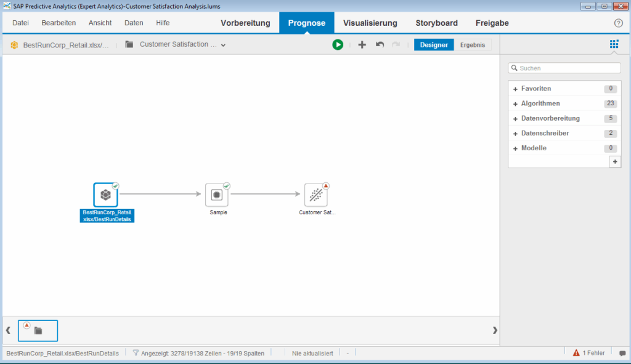Undo last action with the undo arrow

click(x=380, y=44)
